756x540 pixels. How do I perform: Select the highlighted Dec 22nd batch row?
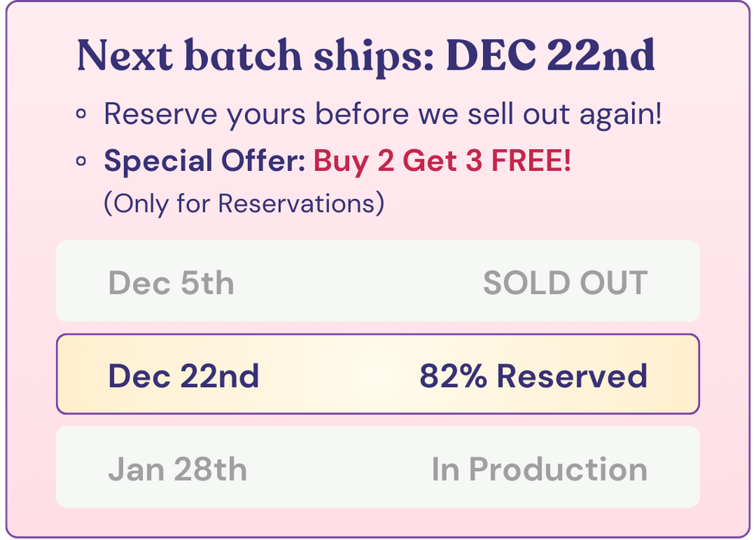[378, 374]
